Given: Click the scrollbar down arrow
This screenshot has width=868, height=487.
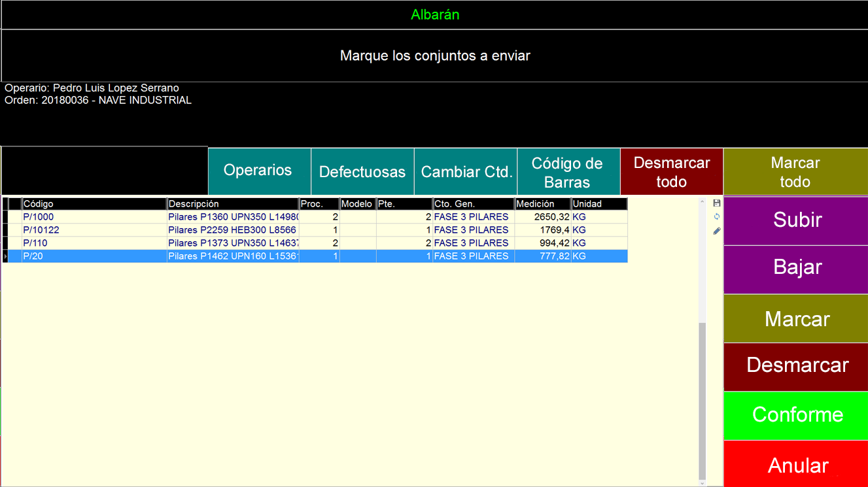Looking at the screenshot, I should [703, 483].
